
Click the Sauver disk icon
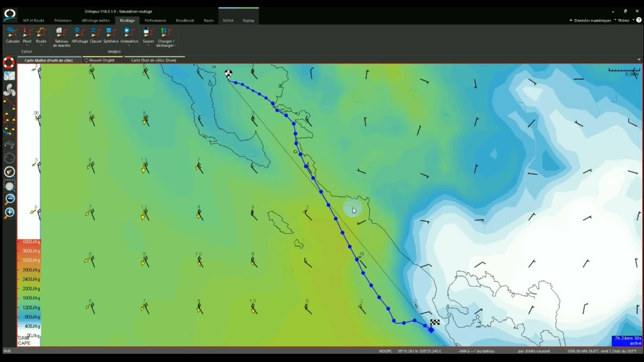[x=148, y=32]
